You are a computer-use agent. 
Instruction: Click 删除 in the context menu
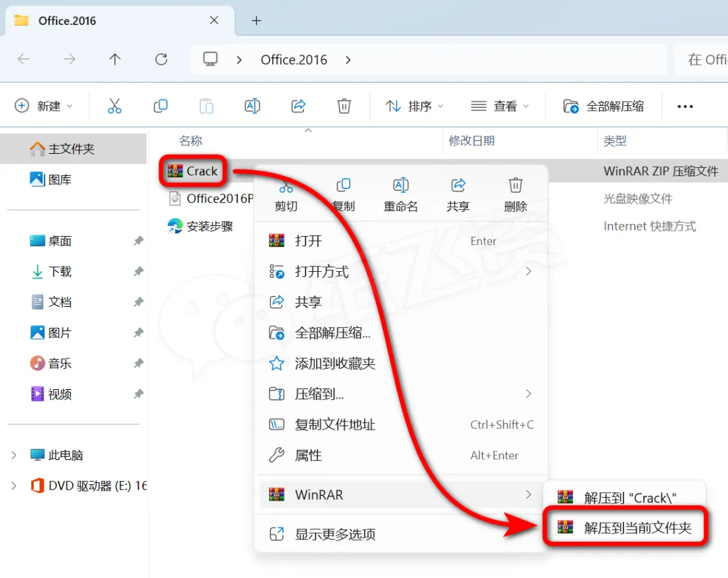[516, 195]
